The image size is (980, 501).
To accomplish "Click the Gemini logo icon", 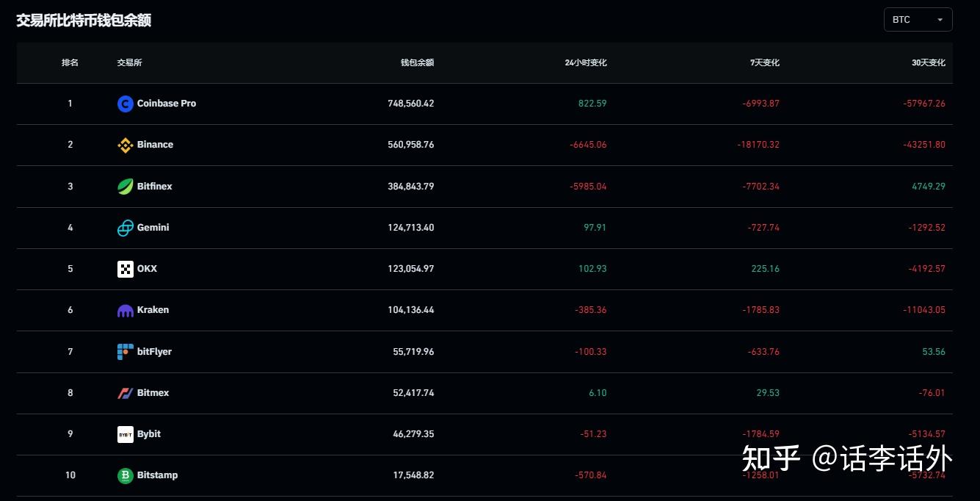I will 125,228.
